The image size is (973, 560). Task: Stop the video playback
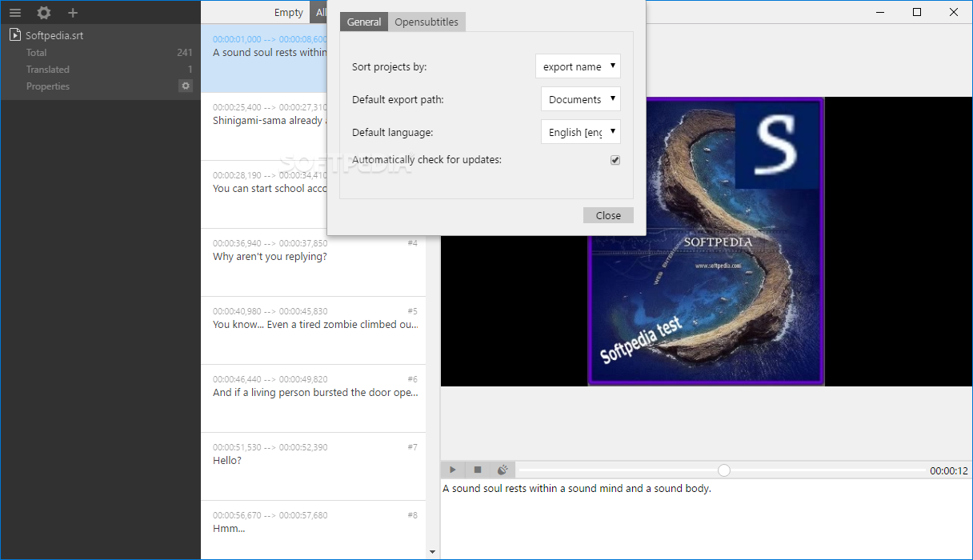point(478,470)
